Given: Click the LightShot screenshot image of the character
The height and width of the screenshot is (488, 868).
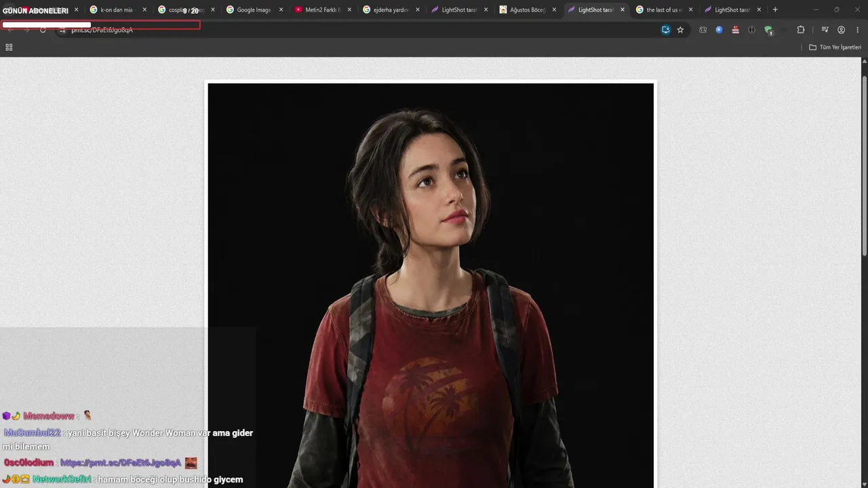Looking at the screenshot, I should tap(431, 285).
